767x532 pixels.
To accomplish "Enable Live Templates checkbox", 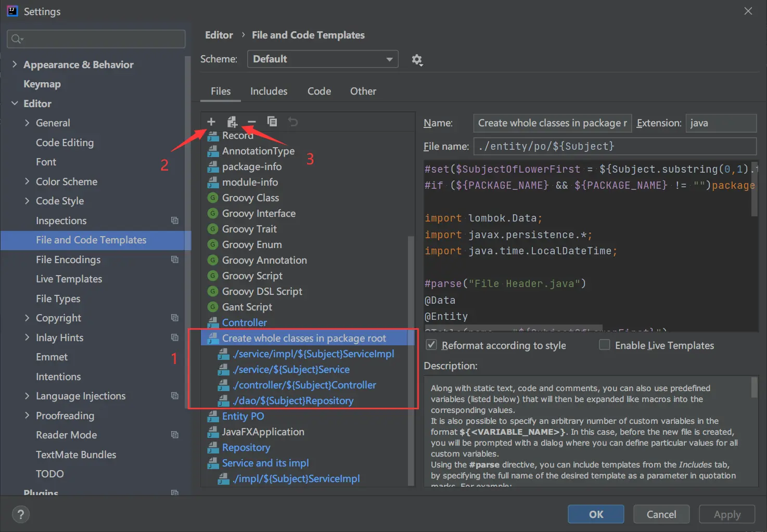I will pos(605,345).
